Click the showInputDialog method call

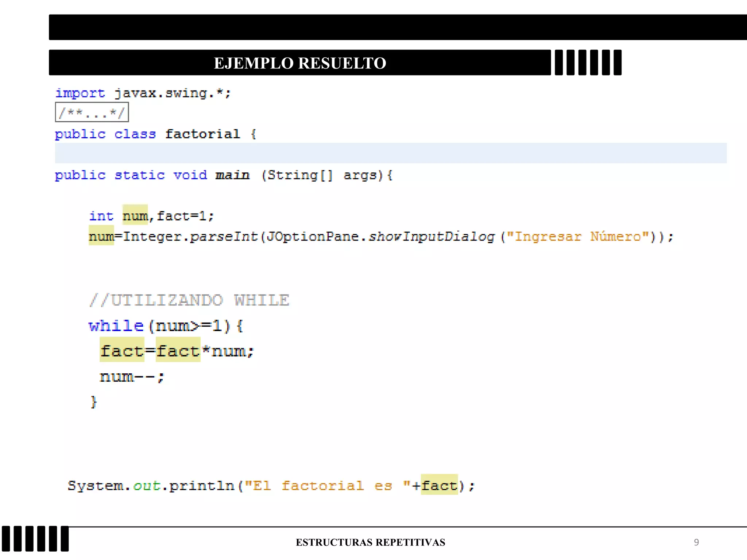click(x=431, y=237)
